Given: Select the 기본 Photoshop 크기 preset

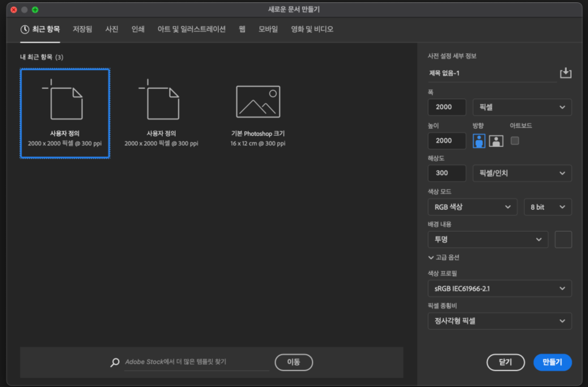Looking at the screenshot, I should click(x=258, y=113).
